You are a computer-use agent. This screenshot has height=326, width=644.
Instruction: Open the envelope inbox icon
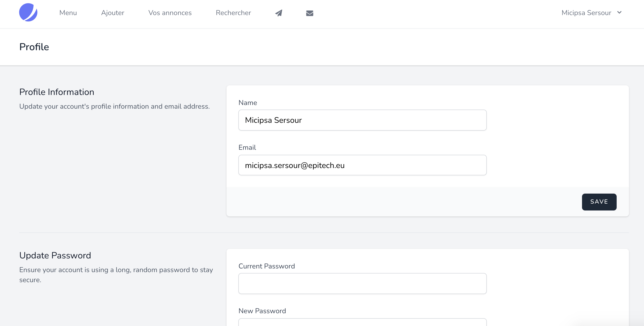tap(309, 13)
